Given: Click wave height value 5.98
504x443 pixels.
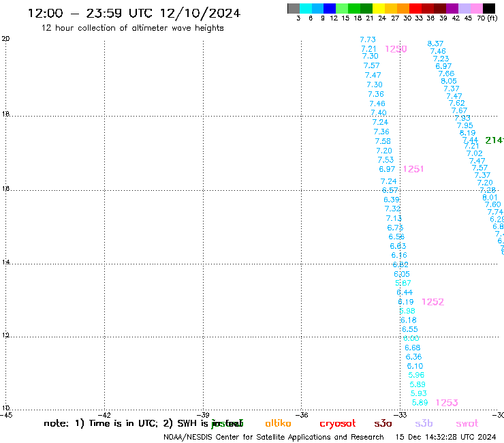Looking at the screenshot, I should pos(407,311).
